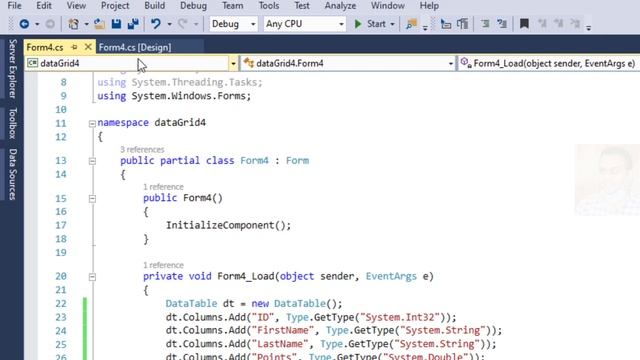
Task: Toggle a bookmark with the bookmark icon
Action: pos(524,24)
